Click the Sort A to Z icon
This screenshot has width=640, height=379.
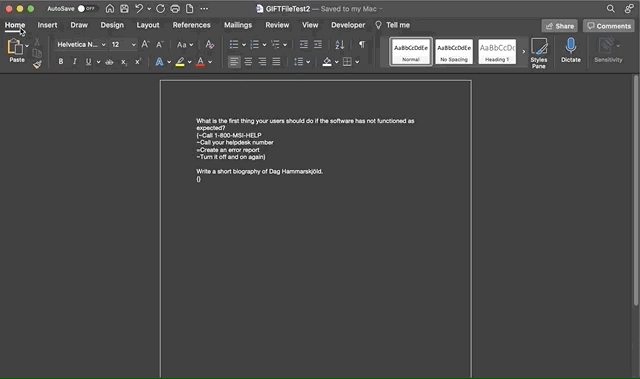pyautogui.click(x=340, y=44)
